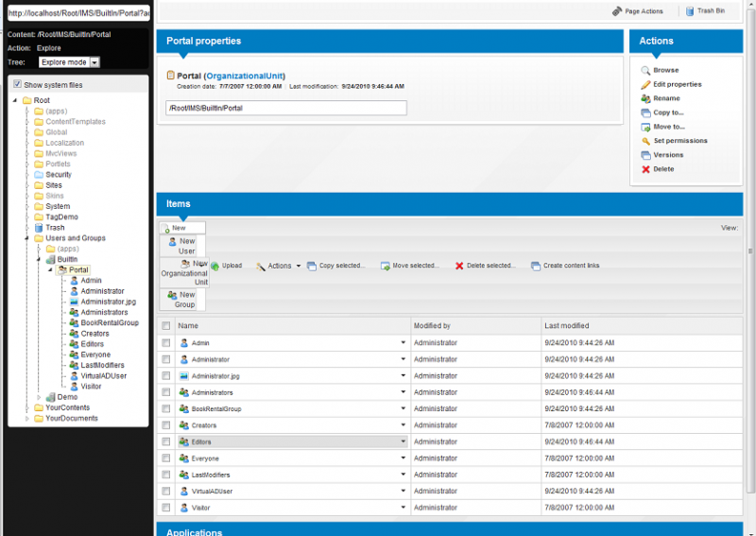Open the Admin row dropdown arrow
The width and height of the screenshot is (756, 536).
tap(404, 342)
